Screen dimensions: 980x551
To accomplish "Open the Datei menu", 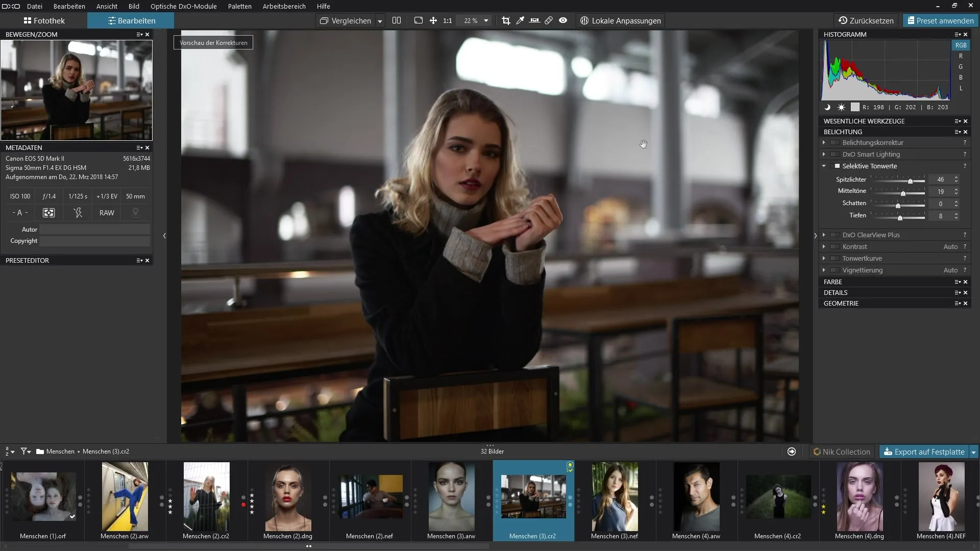I will 35,6.
